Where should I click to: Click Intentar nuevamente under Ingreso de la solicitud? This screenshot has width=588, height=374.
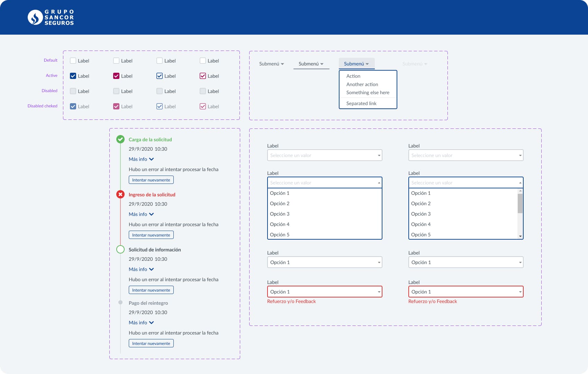(151, 235)
